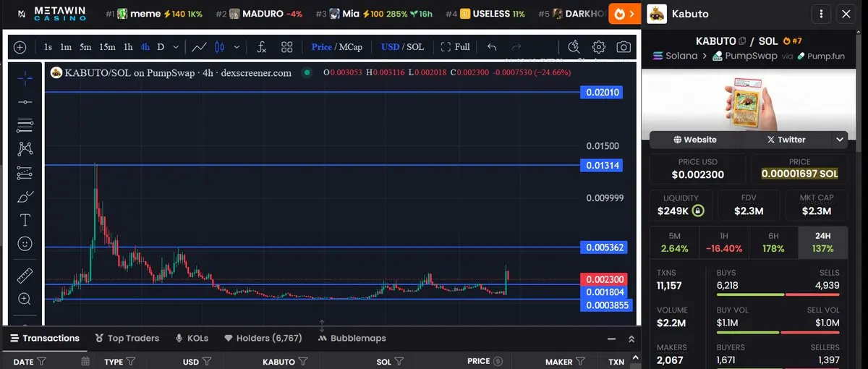This screenshot has width=868, height=369.
Task: Select the 1s timeframe
Action: [x=48, y=47]
